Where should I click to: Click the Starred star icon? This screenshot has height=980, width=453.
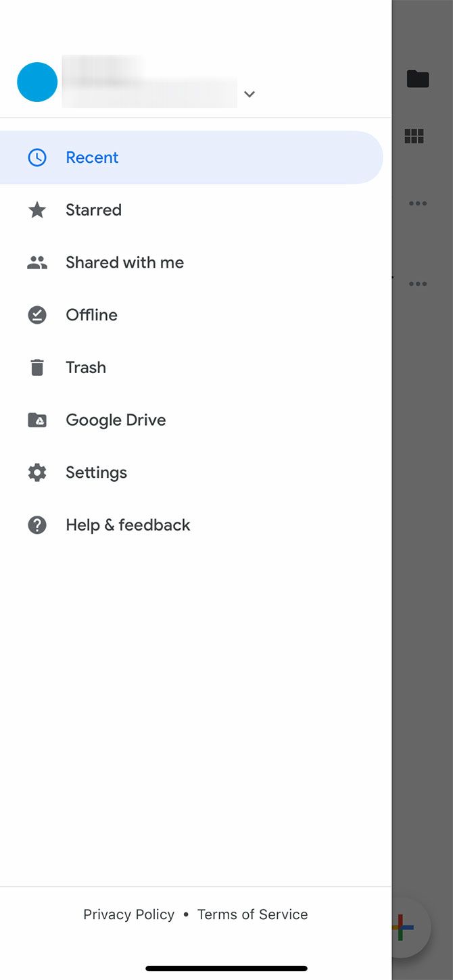pyautogui.click(x=37, y=210)
